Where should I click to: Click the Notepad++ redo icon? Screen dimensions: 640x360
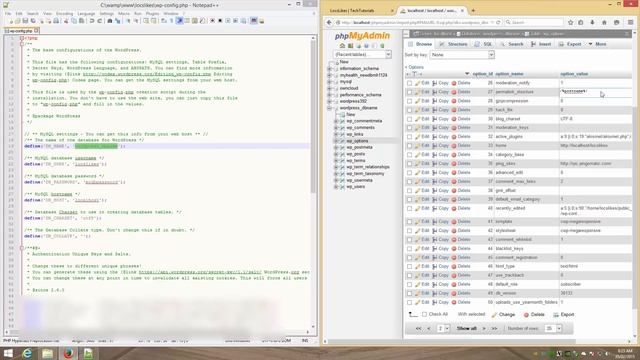100,21
